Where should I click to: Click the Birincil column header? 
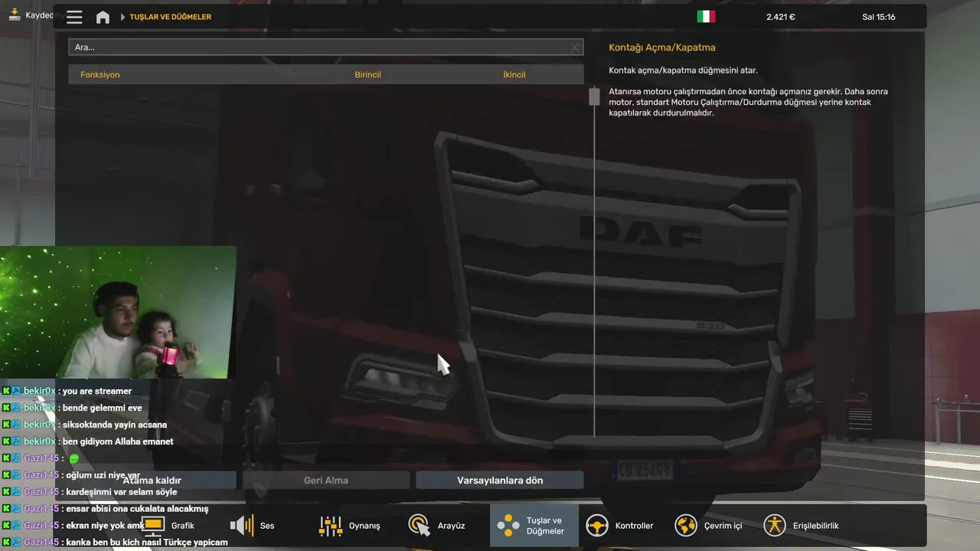(367, 75)
